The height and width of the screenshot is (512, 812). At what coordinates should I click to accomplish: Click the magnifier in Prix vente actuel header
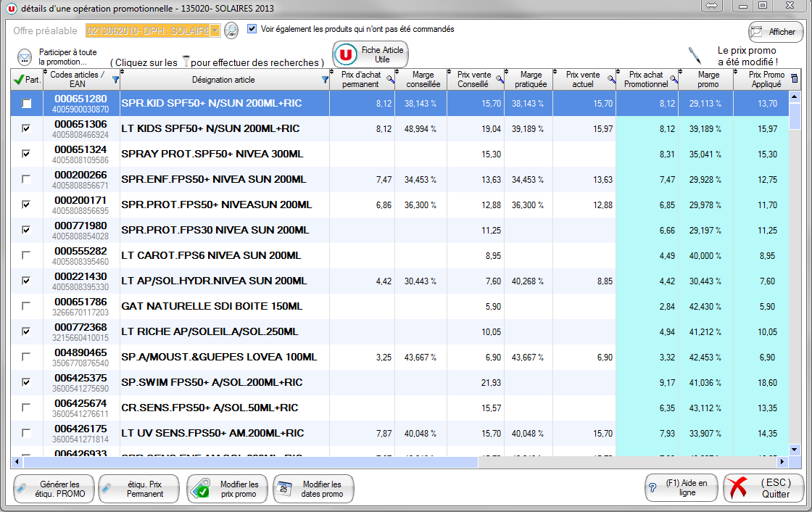pyautogui.click(x=610, y=80)
